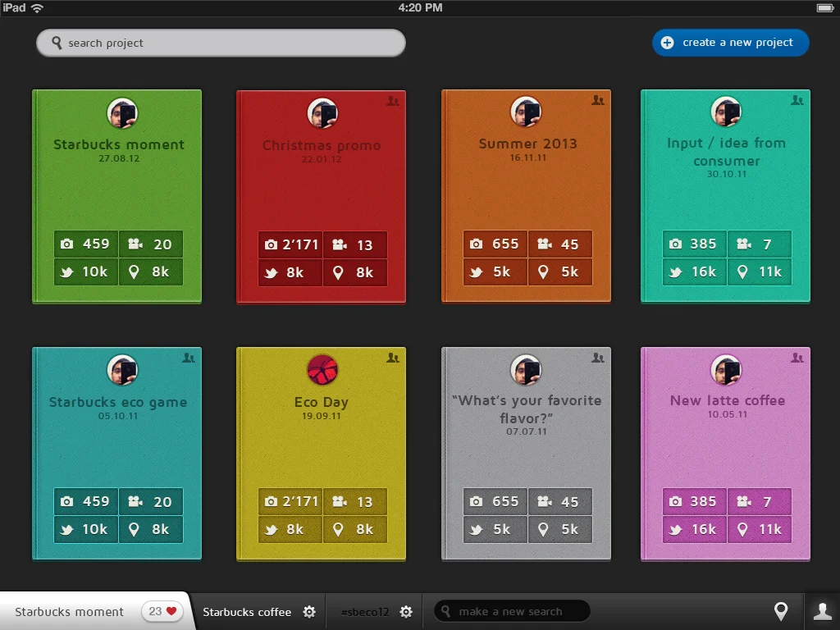Open shared users icon on favorite flavor card
This screenshot has height=630, width=840.
[x=598, y=358]
